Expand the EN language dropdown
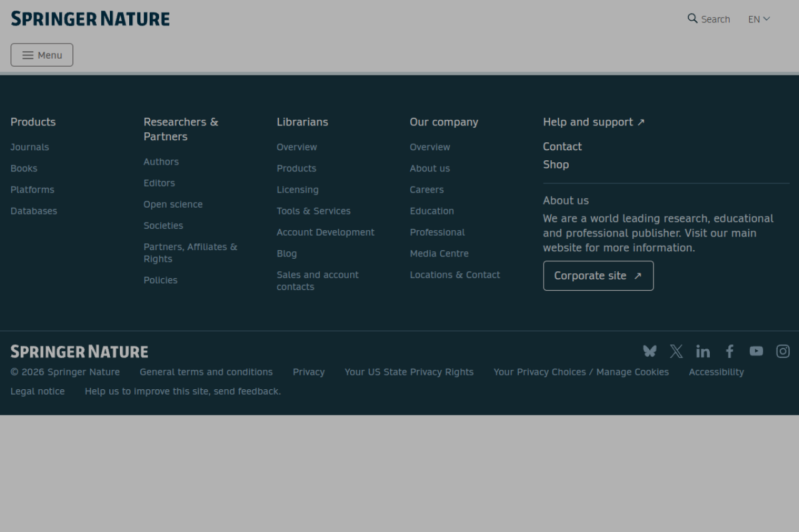 pyautogui.click(x=759, y=19)
